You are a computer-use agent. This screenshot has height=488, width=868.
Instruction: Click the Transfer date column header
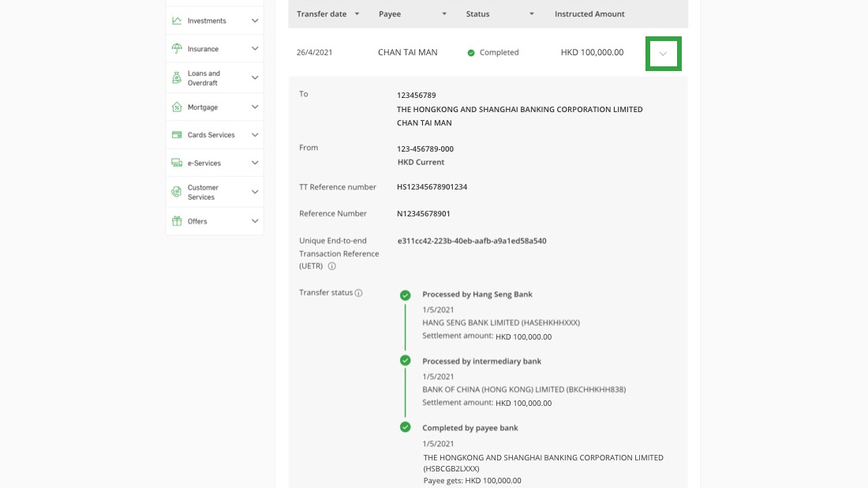click(x=322, y=14)
